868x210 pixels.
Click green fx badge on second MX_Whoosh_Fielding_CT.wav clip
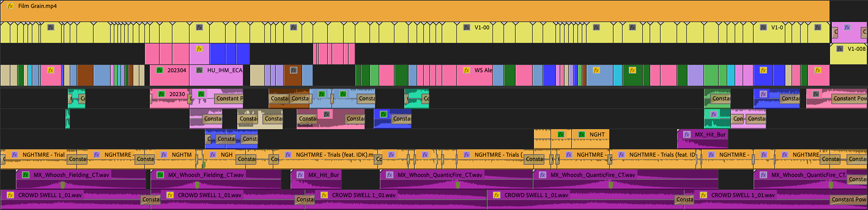coord(160,175)
